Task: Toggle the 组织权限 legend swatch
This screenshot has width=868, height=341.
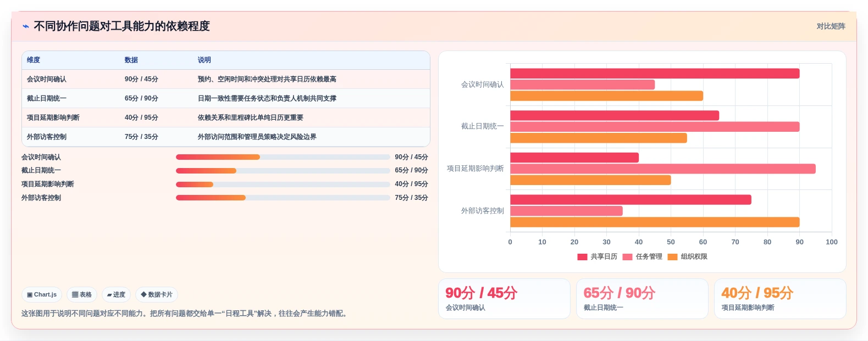Action: click(x=672, y=257)
